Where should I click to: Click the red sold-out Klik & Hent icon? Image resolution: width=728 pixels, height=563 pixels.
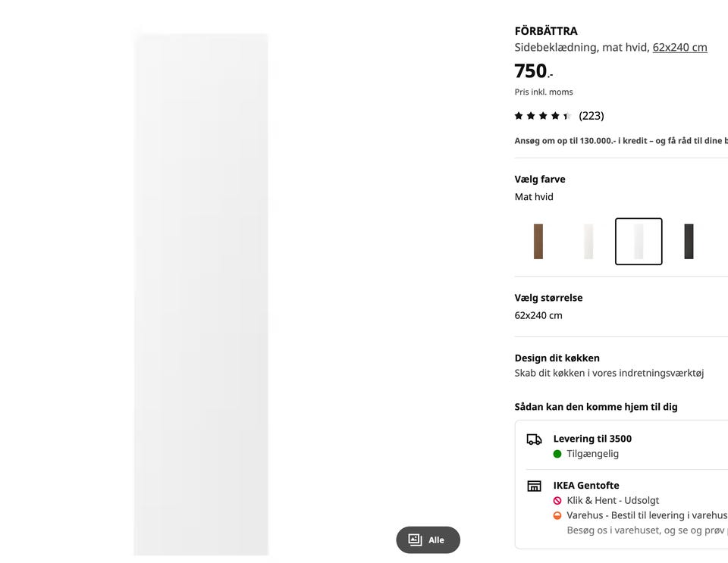557,501
